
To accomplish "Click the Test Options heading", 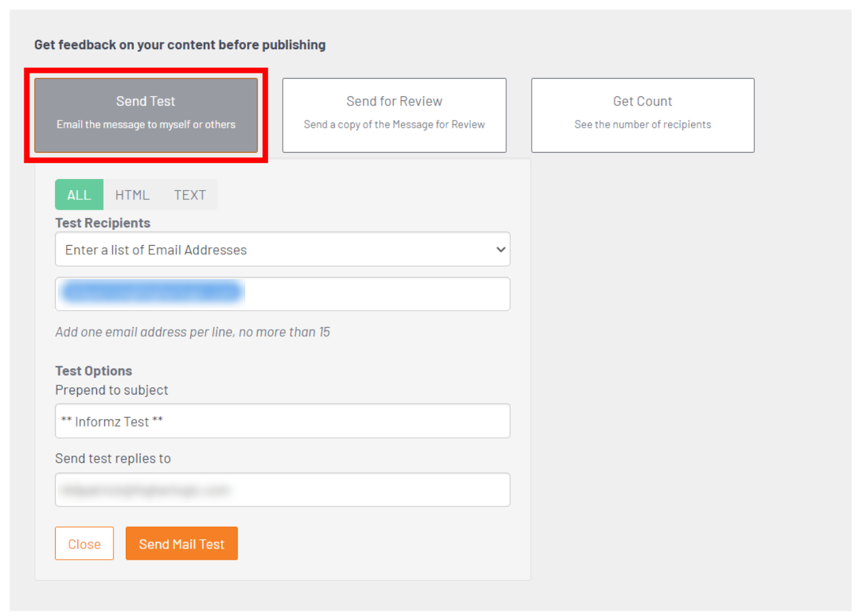I will point(93,371).
